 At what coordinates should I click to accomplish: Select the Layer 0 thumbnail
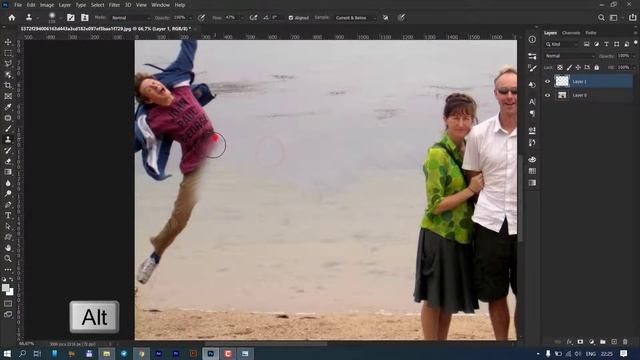pos(562,95)
